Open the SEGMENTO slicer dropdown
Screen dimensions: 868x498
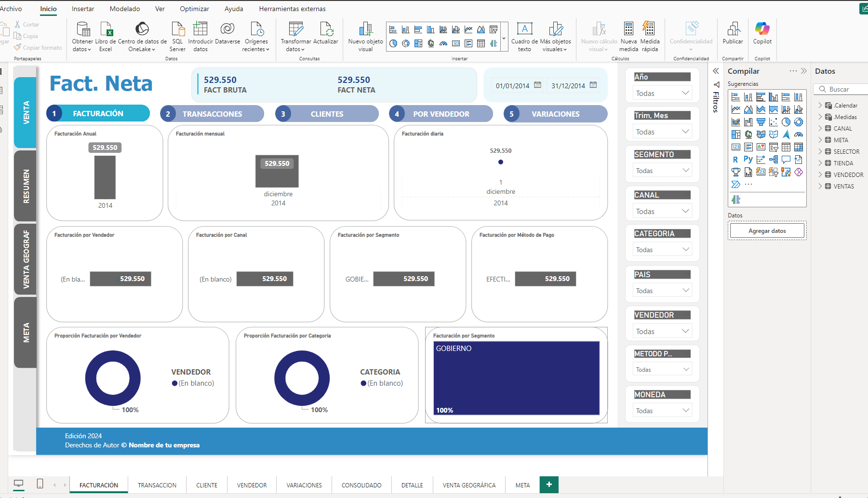662,171
